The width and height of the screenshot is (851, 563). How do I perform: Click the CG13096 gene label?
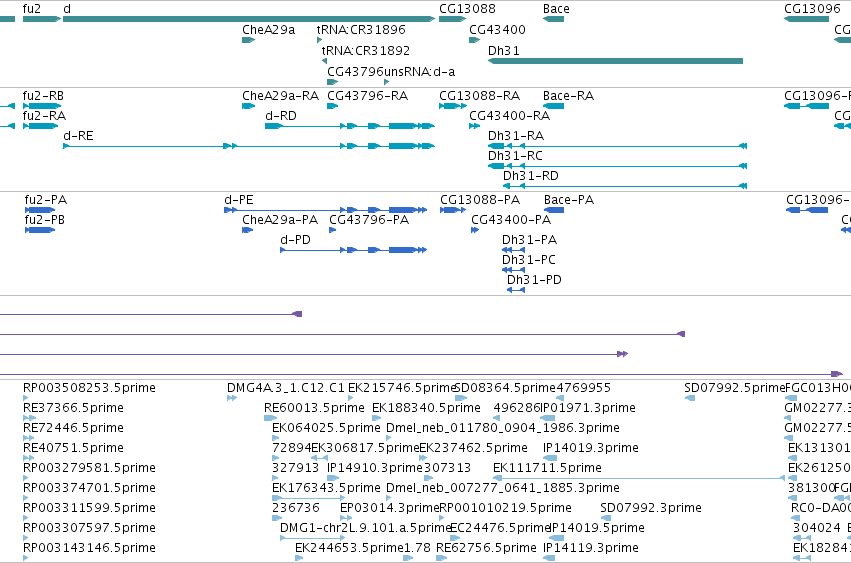(x=812, y=9)
